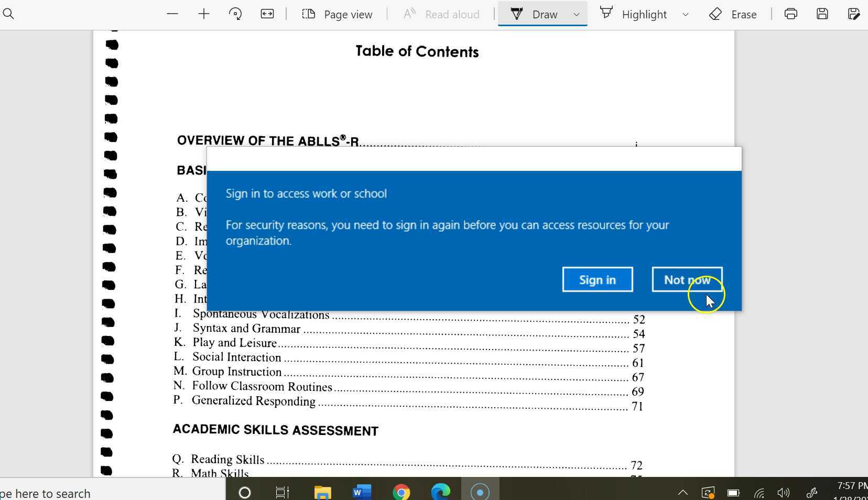Expand the Draw tool options arrow
The height and width of the screenshot is (500, 868).
point(577,14)
